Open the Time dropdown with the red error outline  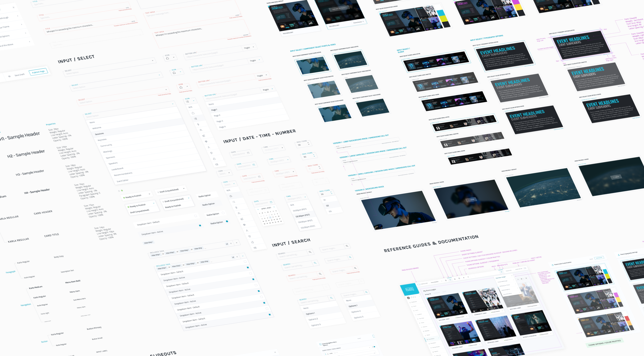[294, 172]
